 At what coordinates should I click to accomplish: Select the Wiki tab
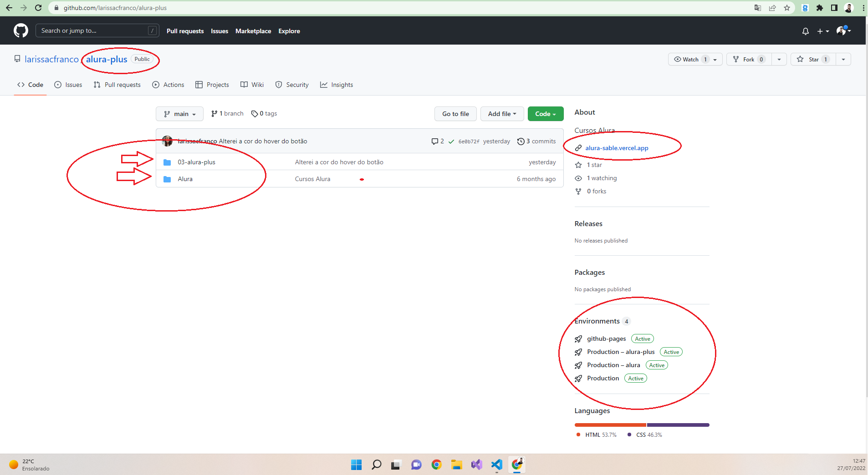click(x=252, y=85)
